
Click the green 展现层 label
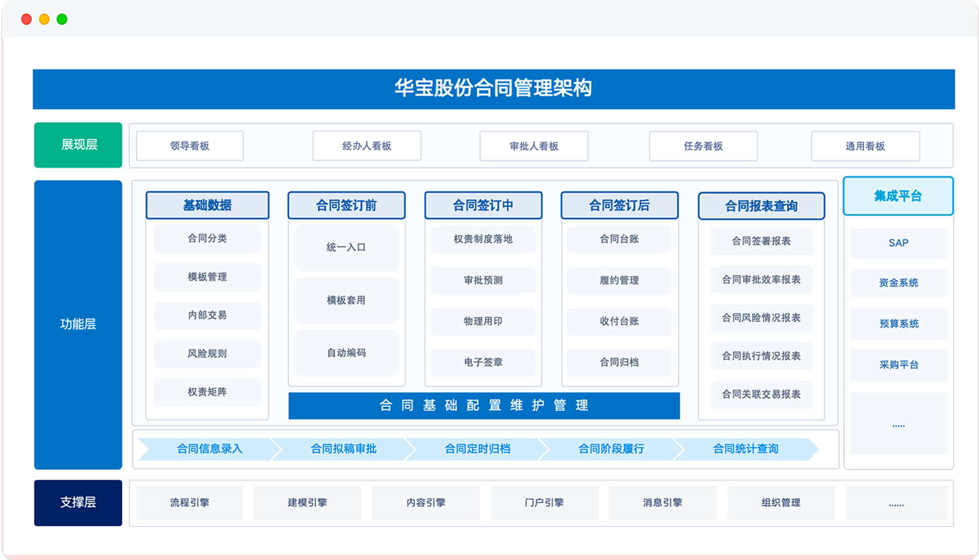coord(78,145)
